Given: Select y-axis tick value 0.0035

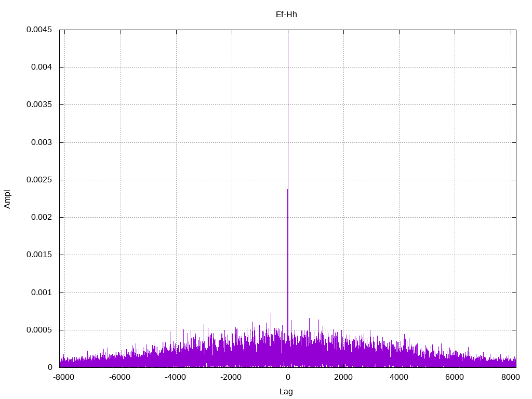Looking at the screenshot, I should pos(39,104).
